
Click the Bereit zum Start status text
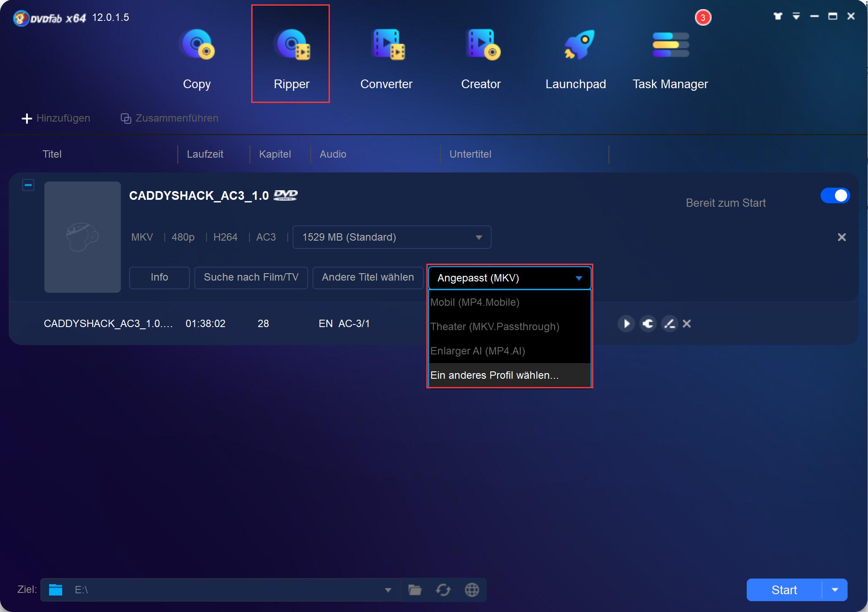pos(726,203)
